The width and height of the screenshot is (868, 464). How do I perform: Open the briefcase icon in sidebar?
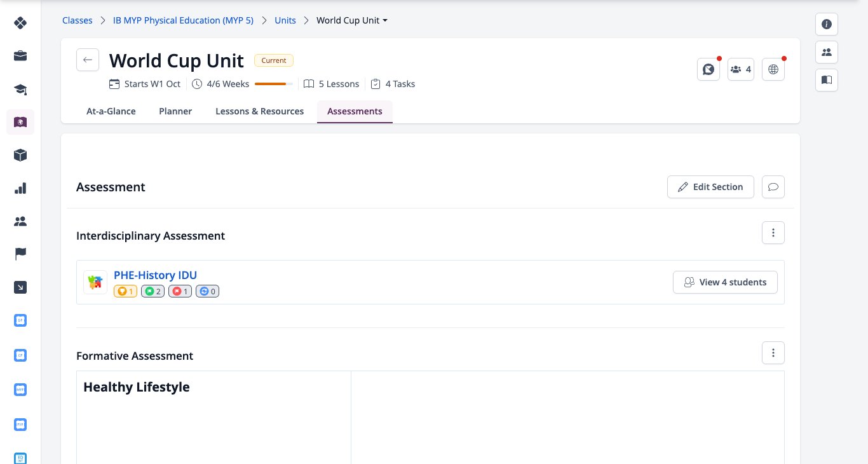pyautogui.click(x=20, y=56)
